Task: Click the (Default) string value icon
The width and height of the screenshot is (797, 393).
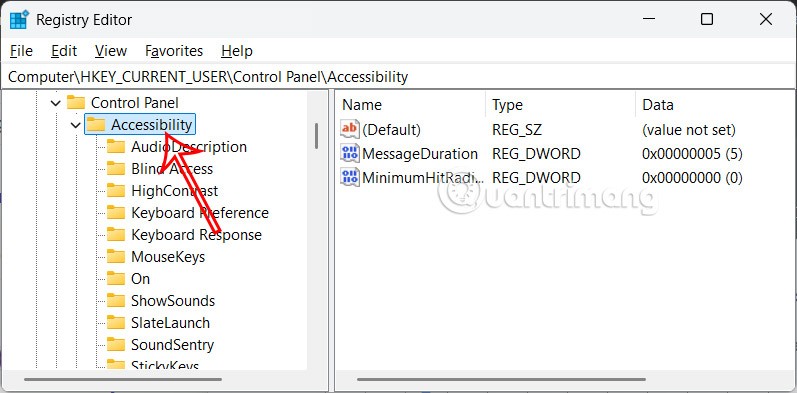Action: (350, 130)
